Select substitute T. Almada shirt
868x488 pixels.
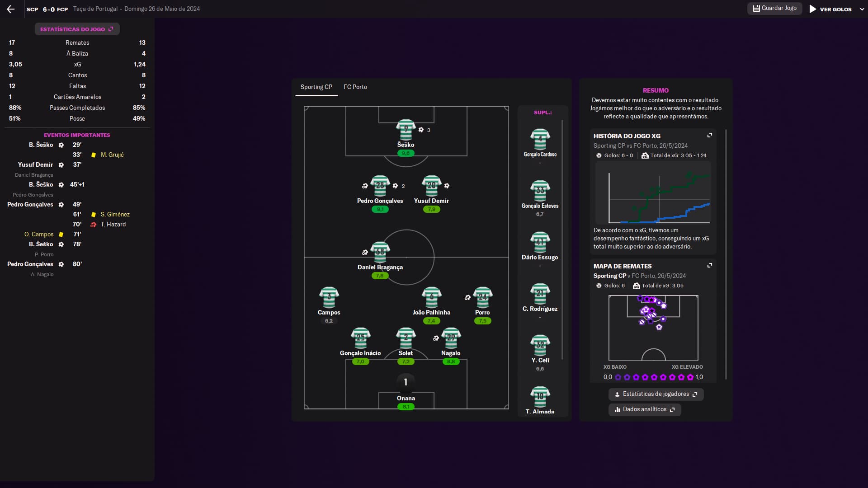point(540,397)
